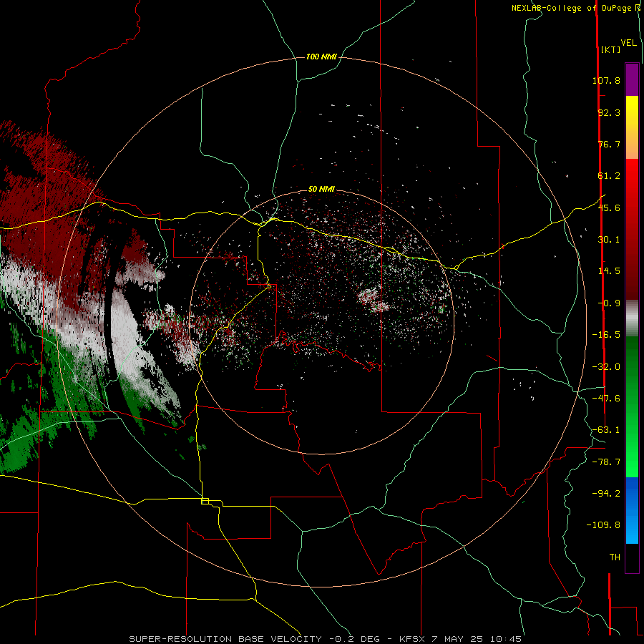Select the -109.8 velocity scale label
Viewport: 644px width, 644px height.
[603, 525]
